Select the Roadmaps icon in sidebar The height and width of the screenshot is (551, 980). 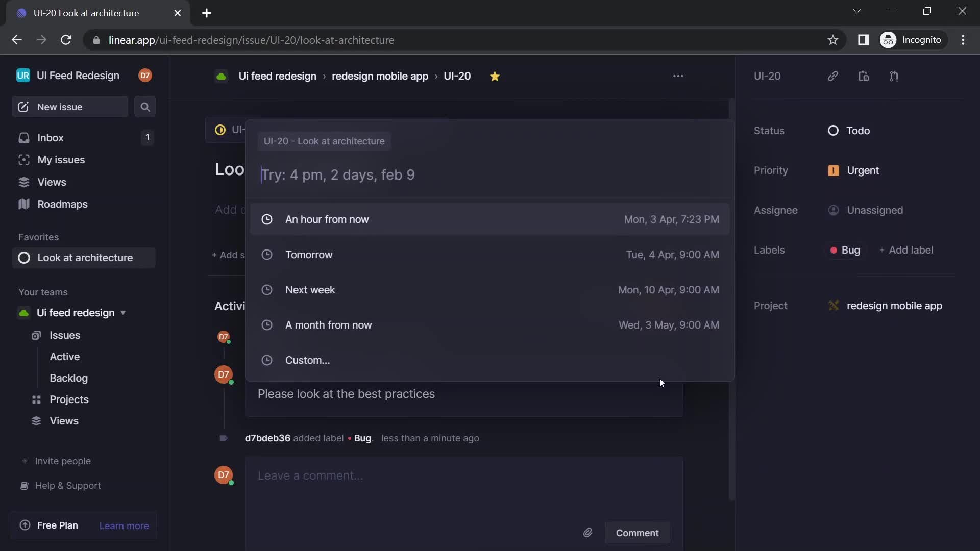coord(24,205)
